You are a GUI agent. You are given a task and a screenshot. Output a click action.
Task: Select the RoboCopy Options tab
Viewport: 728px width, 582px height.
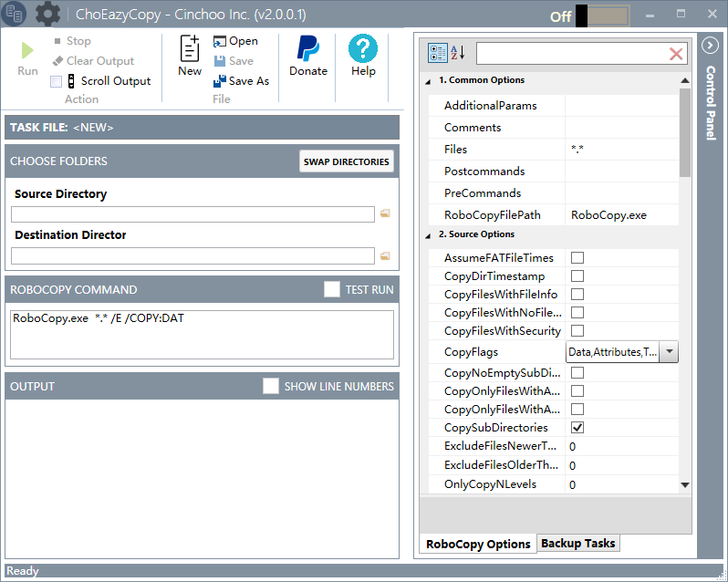tap(478, 544)
